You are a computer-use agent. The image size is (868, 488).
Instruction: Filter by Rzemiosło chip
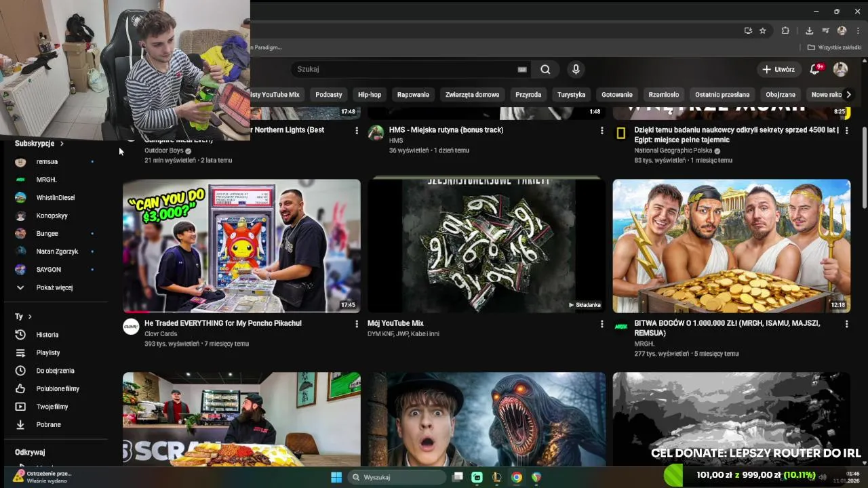tap(664, 95)
